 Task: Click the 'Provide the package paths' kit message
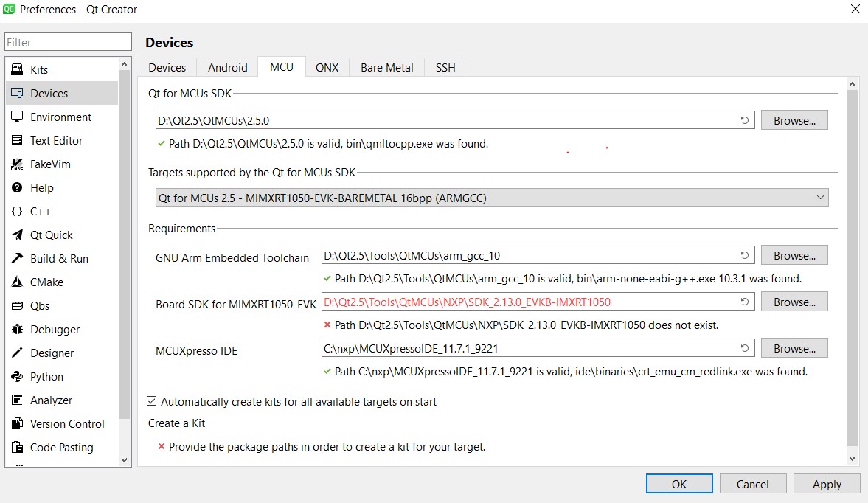coord(327,446)
